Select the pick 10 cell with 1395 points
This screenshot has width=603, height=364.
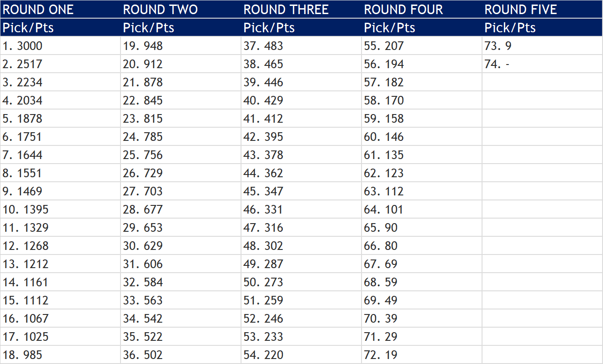click(60, 209)
